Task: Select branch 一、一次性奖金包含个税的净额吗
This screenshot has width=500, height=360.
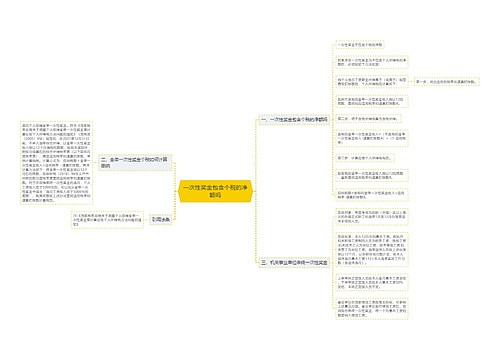Action: 294,119
